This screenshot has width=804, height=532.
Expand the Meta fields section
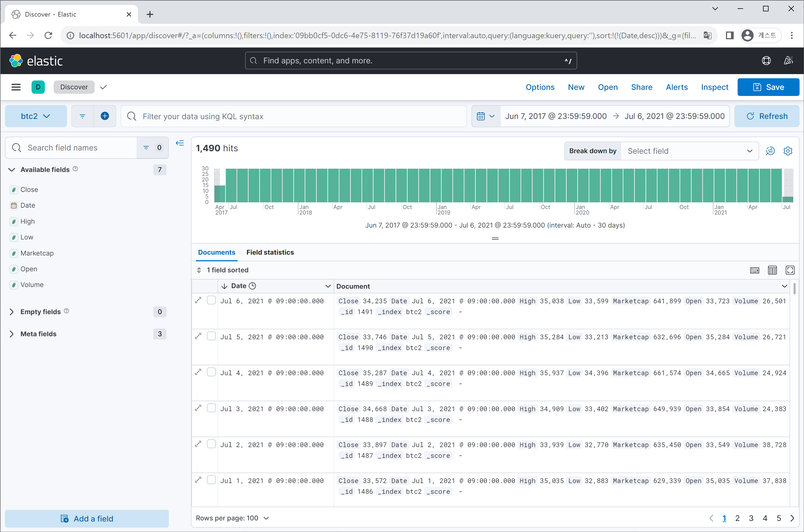[38, 334]
